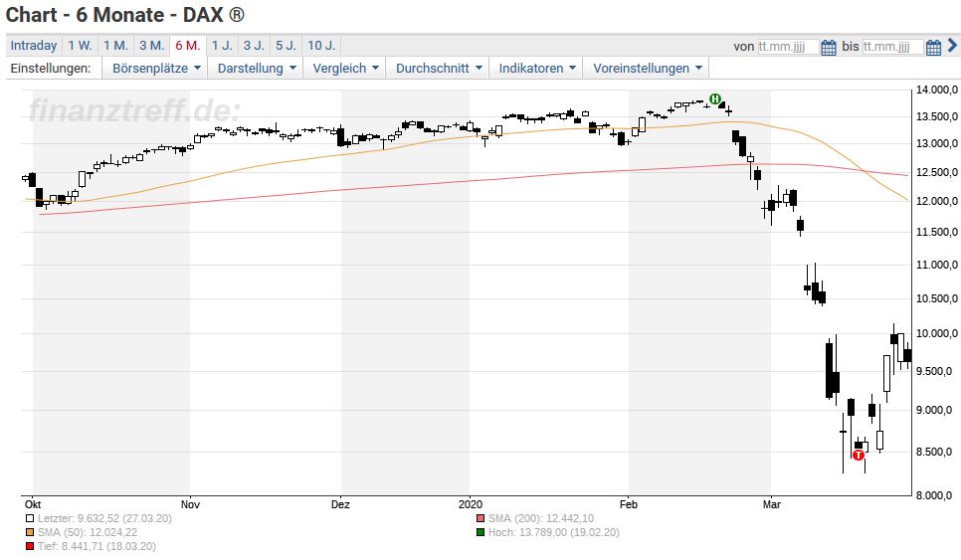Viewport: 961px width, 560px height.
Task: Click the green H high marker on the chart
Action: 714,98
